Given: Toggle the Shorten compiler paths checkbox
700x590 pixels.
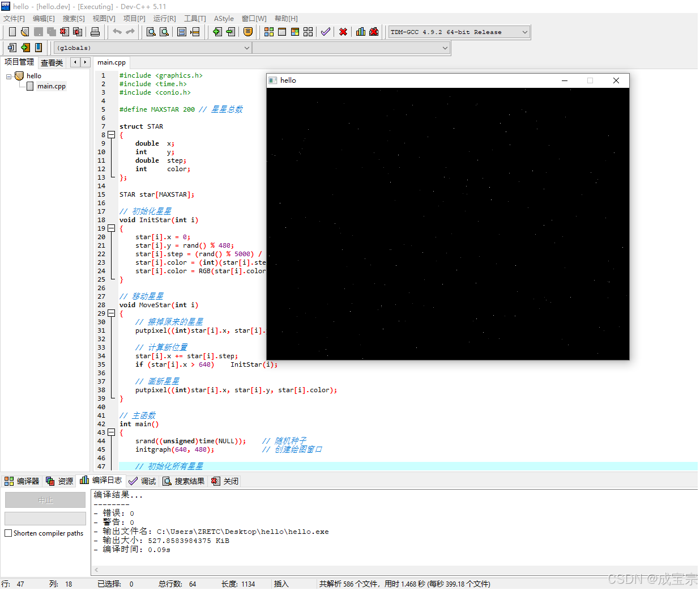Looking at the screenshot, I should (8, 533).
